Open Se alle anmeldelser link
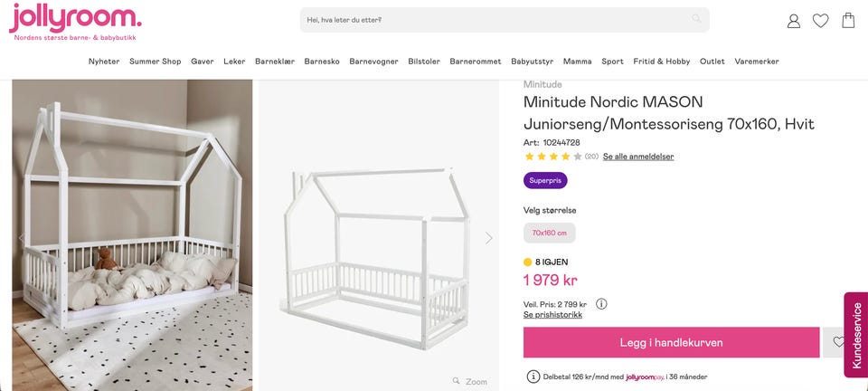 click(x=638, y=157)
